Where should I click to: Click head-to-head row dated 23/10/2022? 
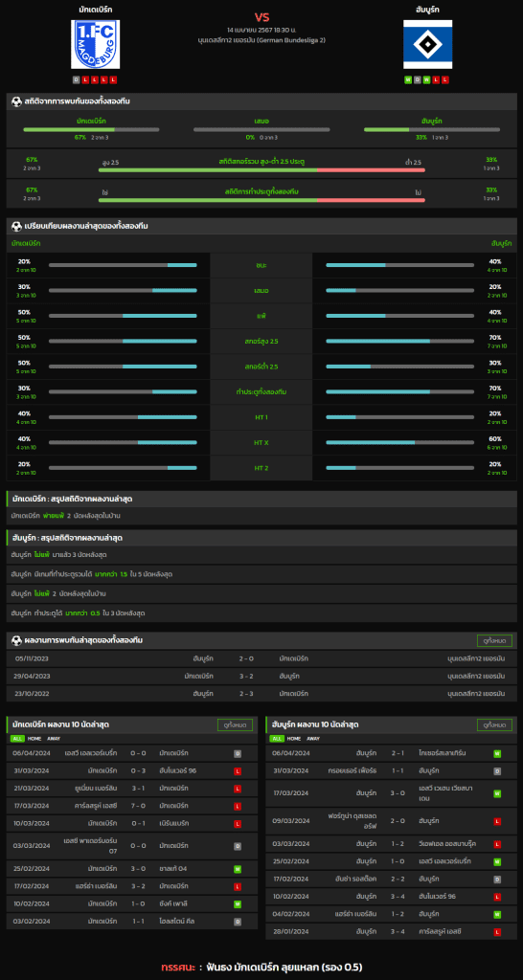[x=261, y=693]
